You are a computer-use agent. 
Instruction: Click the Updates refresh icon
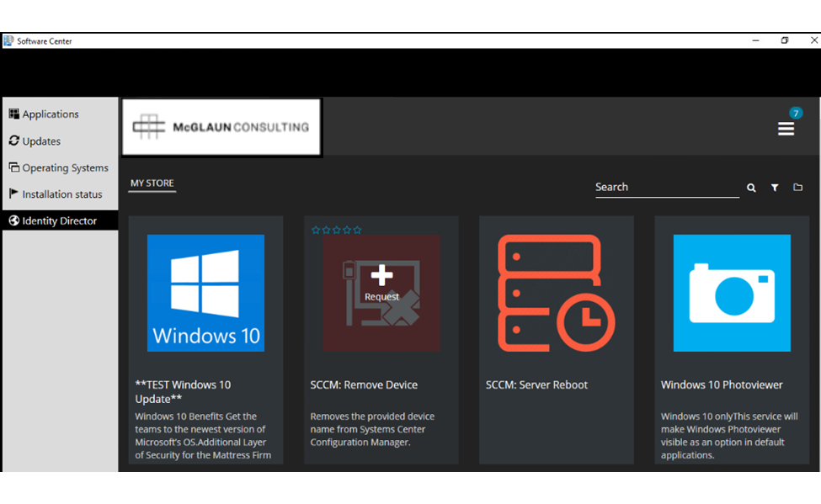pyautogui.click(x=14, y=141)
